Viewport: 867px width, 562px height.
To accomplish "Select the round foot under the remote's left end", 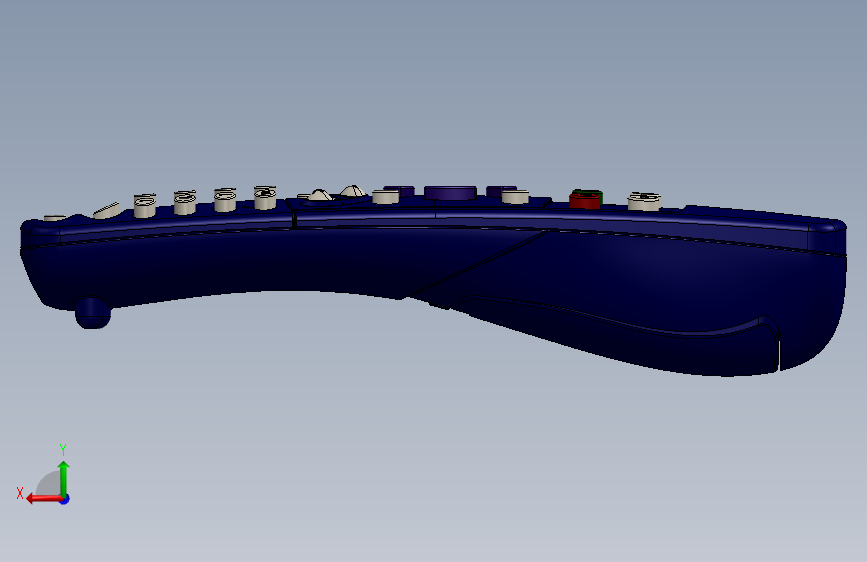I will (x=92, y=314).
